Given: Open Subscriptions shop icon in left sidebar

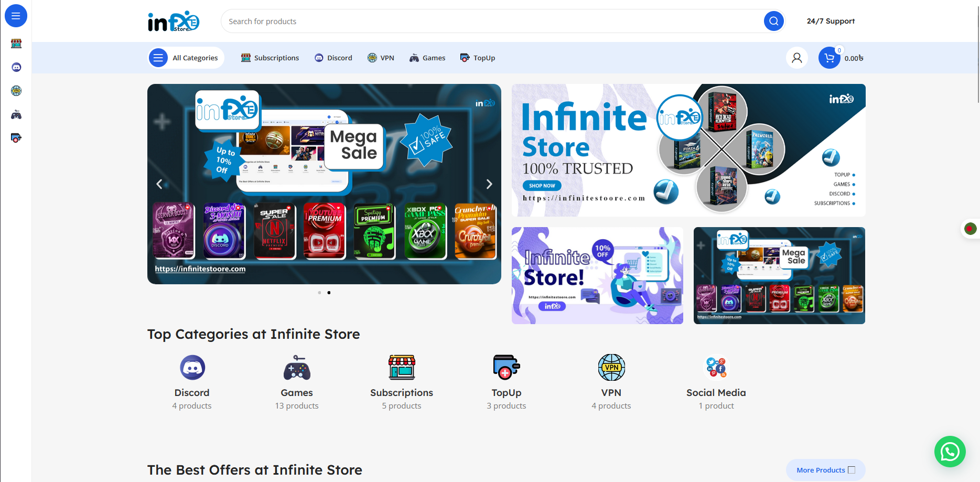Looking at the screenshot, I should point(16,44).
